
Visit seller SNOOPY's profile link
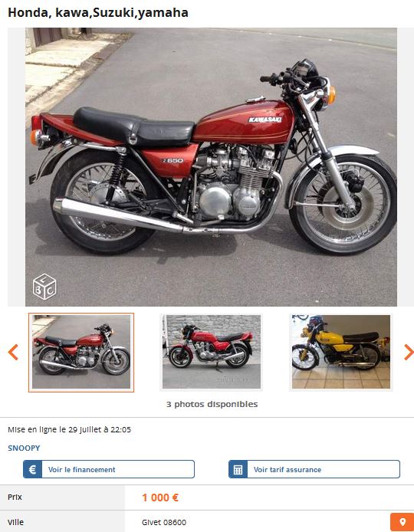pos(24,448)
